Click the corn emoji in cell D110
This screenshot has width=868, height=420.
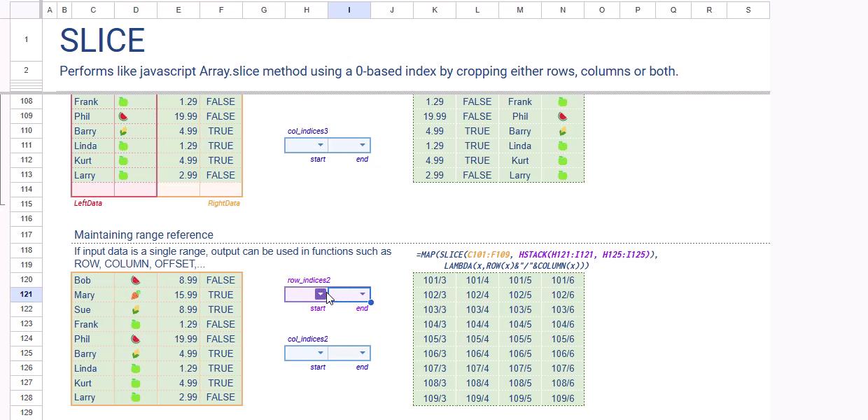pyautogui.click(x=123, y=131)
